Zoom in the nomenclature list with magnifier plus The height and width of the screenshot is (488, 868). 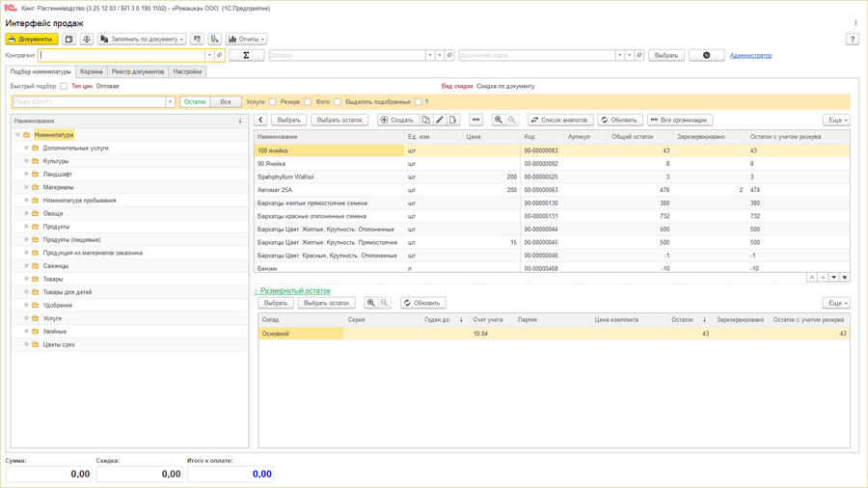(x=499, y=121)
